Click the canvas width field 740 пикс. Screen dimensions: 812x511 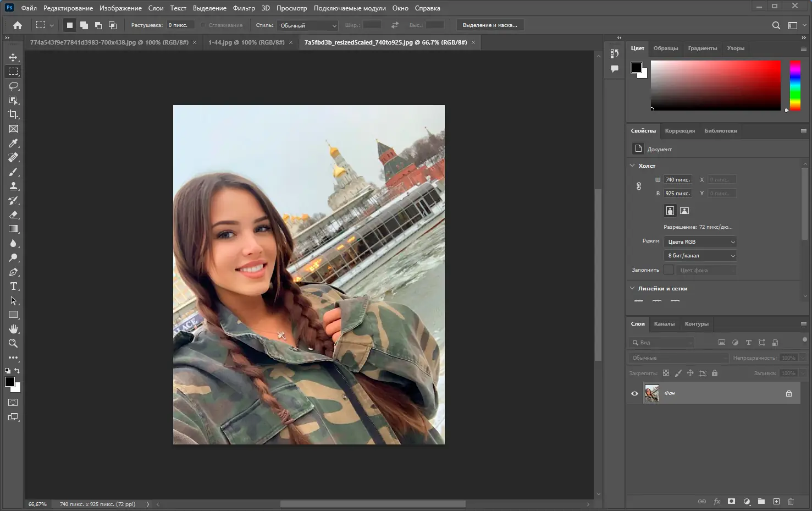click(x=677, y=180)
